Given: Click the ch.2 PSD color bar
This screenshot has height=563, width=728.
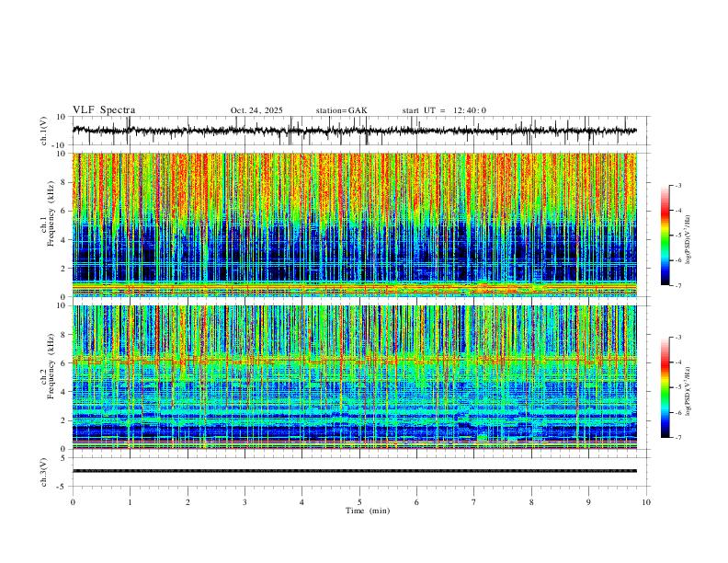Looking at the screenshot, I should point(665,387).
